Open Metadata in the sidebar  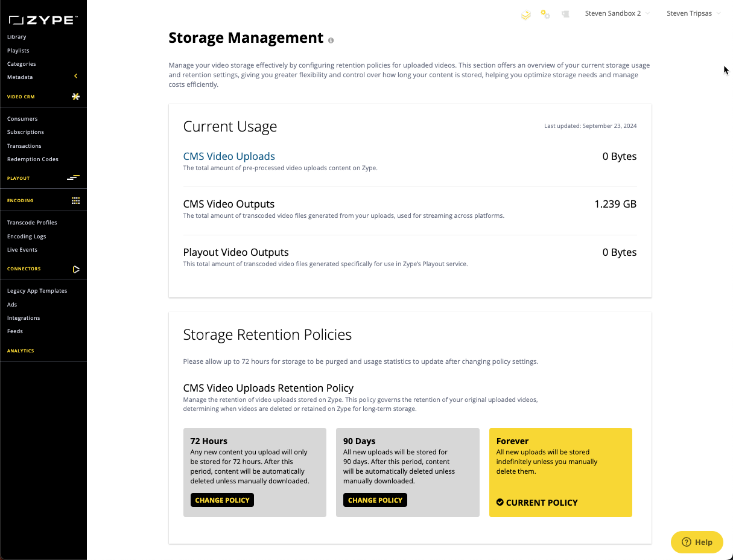point(20,77)
